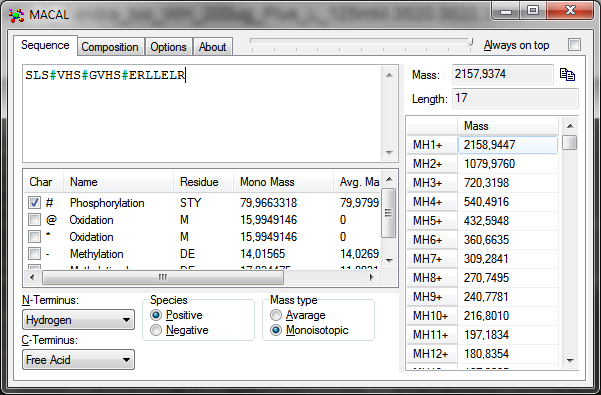Close the MACAL window
601x395 pixels.
point(570,11)
